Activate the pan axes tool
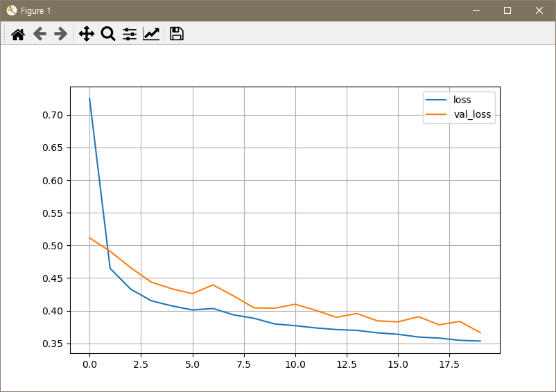This screenshot has width=556, height=392. click(x=87, y=34)
